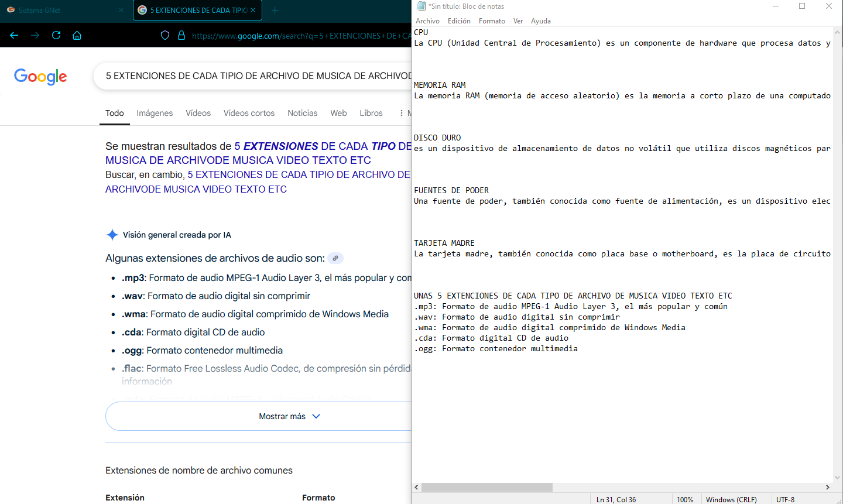Click Notepad vertical scroll down arrow
The image size is (843, 504).
click(x=838, y=478)
